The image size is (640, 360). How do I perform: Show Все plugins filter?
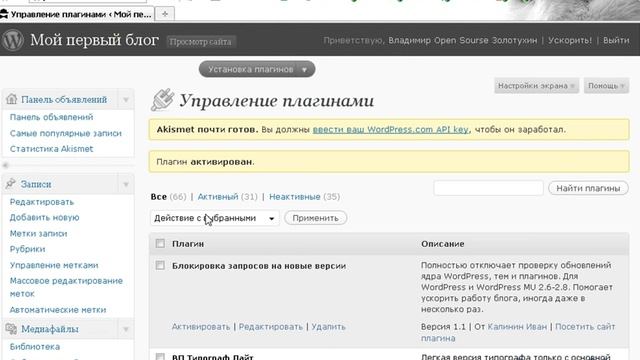point(159,197)
